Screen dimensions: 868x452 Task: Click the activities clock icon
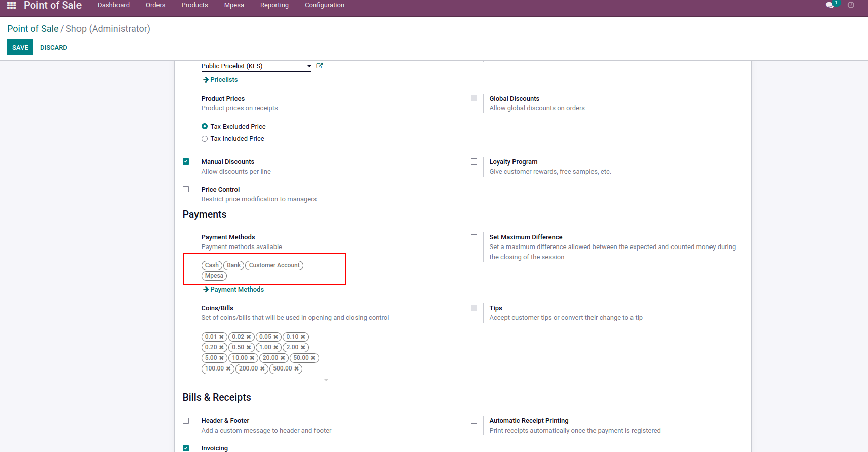[851, 5]
